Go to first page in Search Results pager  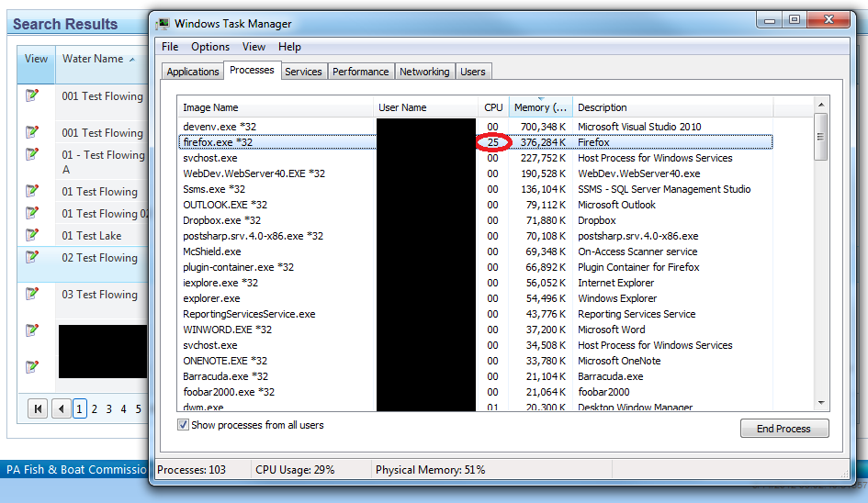38,409
